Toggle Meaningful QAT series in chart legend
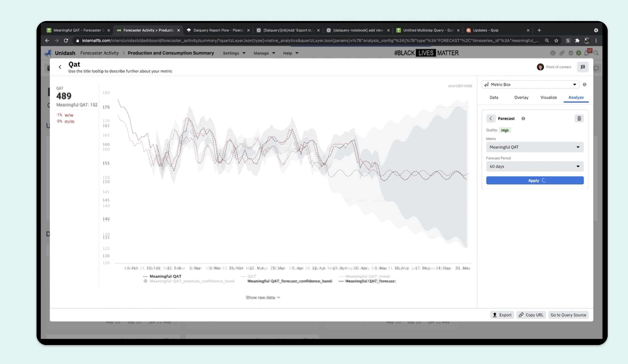Image resolution: width=628 pixels, height=364 pixels. (165, 276)
